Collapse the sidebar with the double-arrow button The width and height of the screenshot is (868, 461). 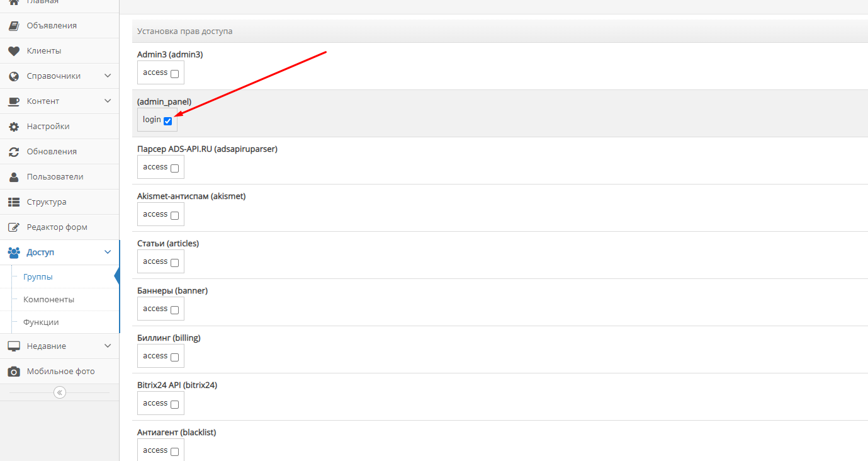pyautogui.click(x=59, y=392)
